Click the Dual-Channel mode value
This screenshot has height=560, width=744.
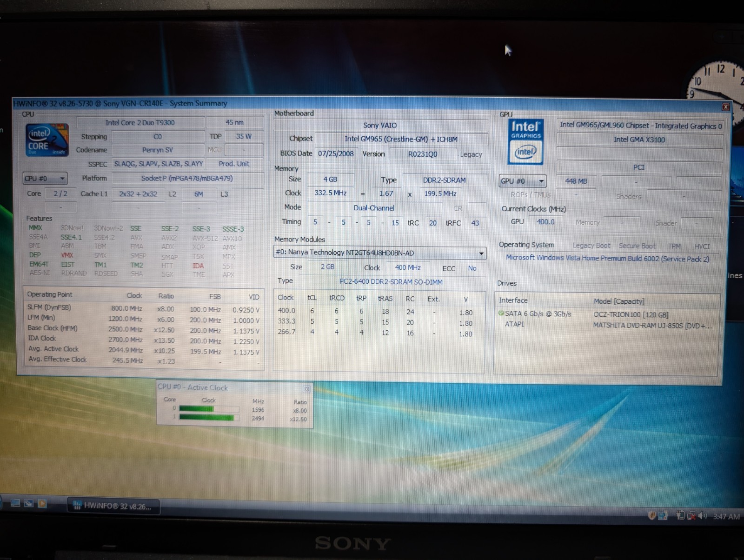(x=374, y=208)
